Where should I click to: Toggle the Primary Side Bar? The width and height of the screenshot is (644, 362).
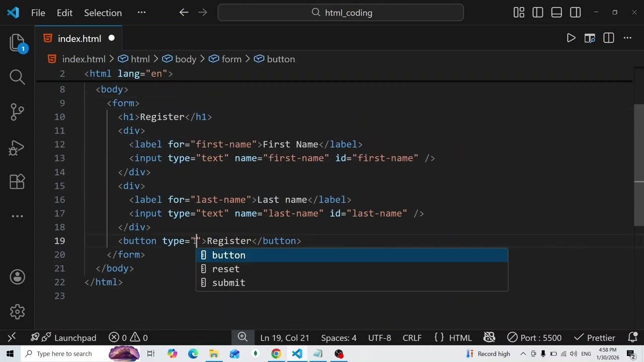(x=538, y=13)
